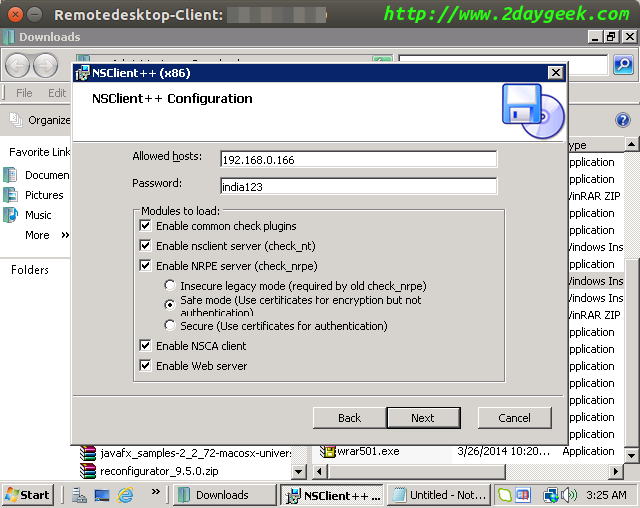Viewport: 640px width, 508px height.
Task: Expand More favorite links
Action: point(47,235)
